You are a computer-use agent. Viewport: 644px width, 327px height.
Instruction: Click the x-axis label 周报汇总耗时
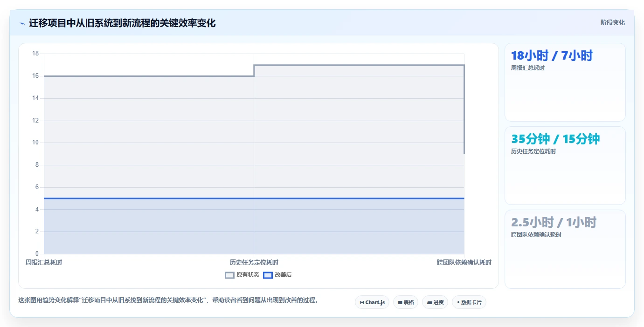coord(44,262)
